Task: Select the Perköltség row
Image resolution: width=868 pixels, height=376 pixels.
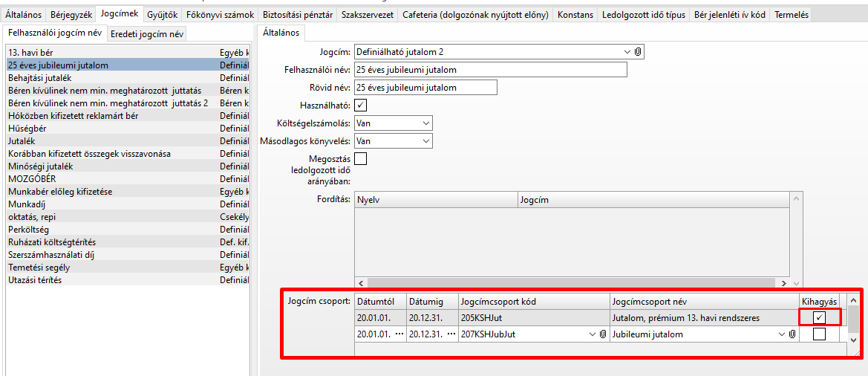Action: click(127, 230)
